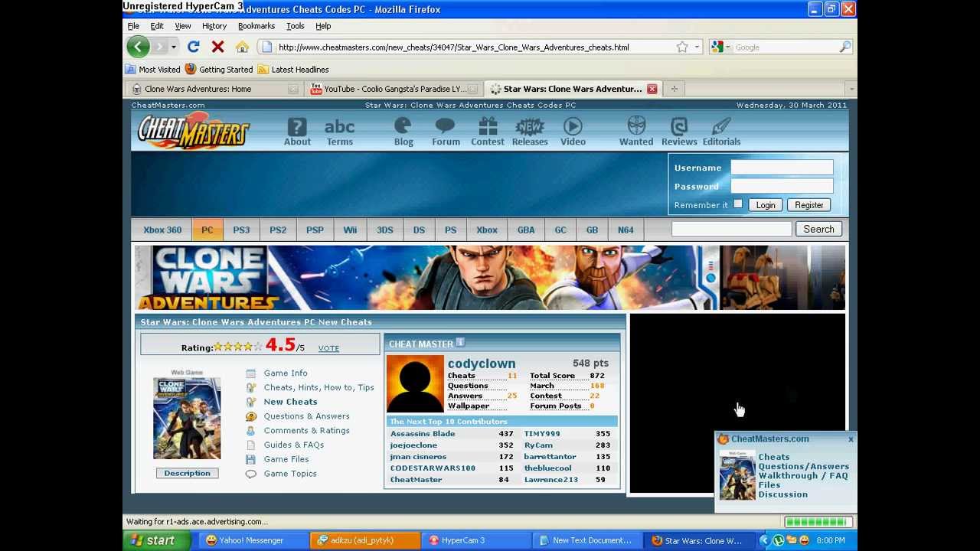Click the site search text field
980x551 pixels.
click(731, 229)
